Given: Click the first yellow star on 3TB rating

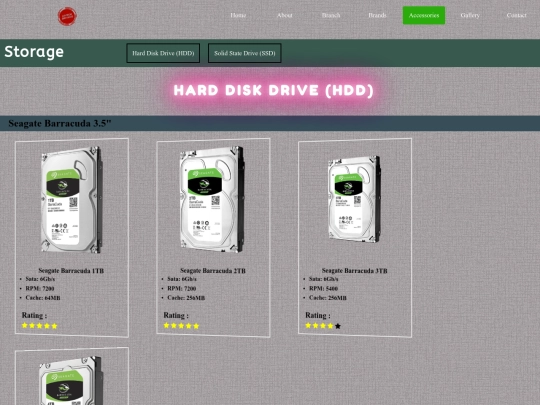Looking at the screenshot, I should (308, 325).
